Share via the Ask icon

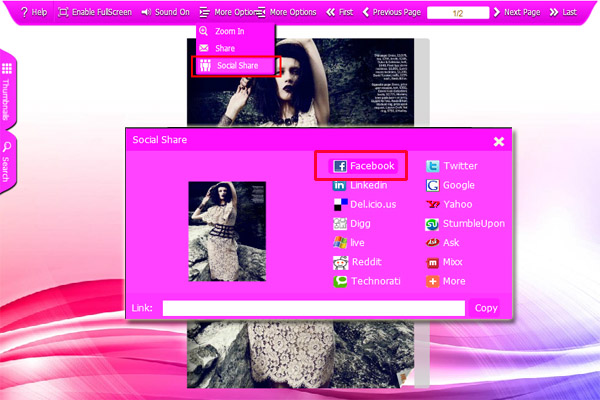tap(432, 243)
